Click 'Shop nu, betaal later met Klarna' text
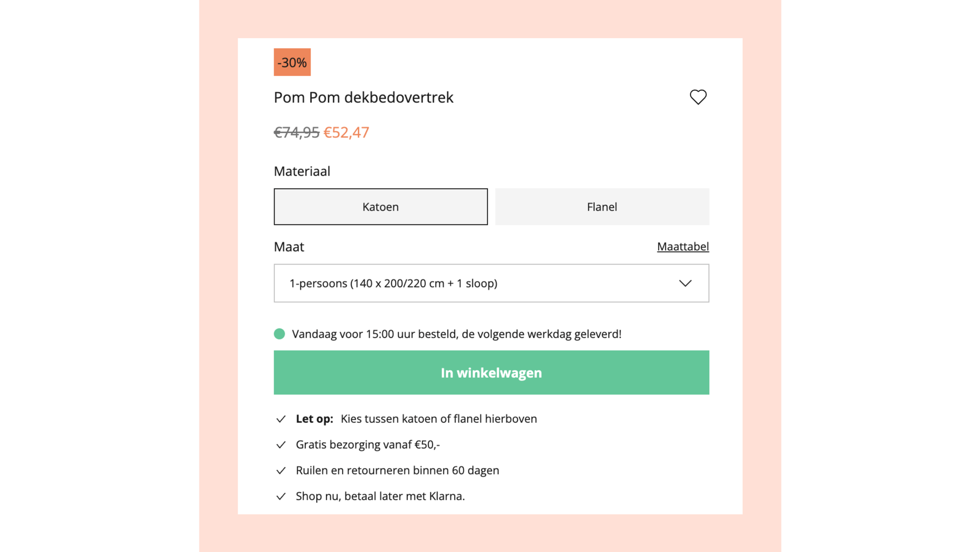Screen dimensions: 980x552 pyautogui.click(x=380, y=496)
